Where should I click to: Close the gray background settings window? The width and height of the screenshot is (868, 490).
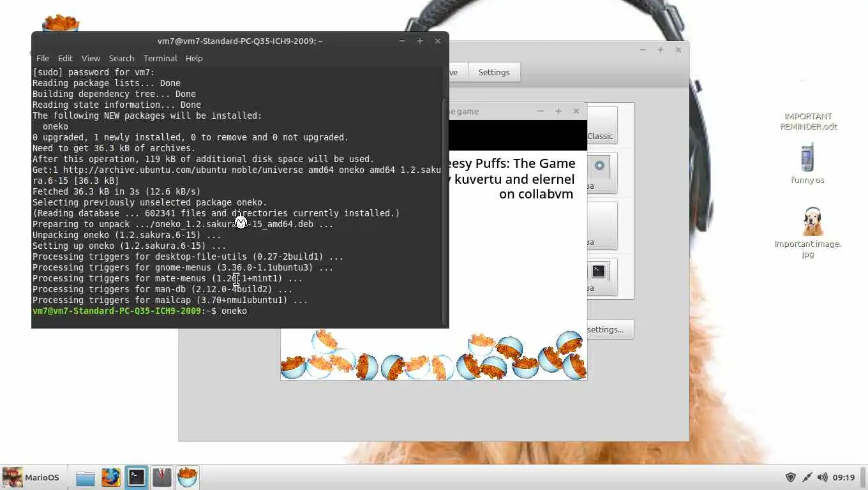point(678,50)
